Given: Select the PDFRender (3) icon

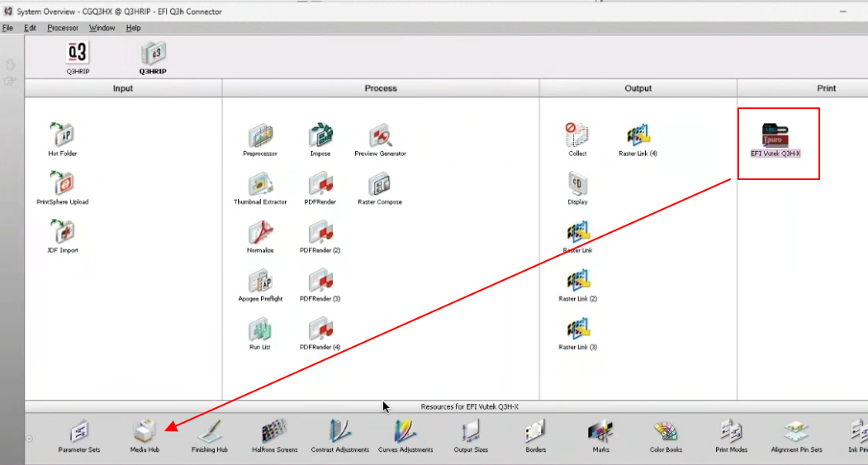Looking at the screenshot, I should (320, 280).
